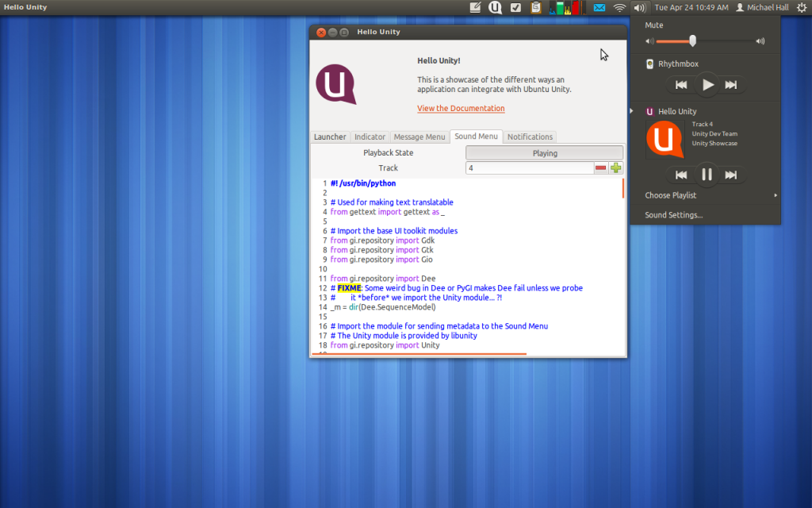Switch to the Indicator tab
Viewport: 812px width, 508px height.
[370, 137]
